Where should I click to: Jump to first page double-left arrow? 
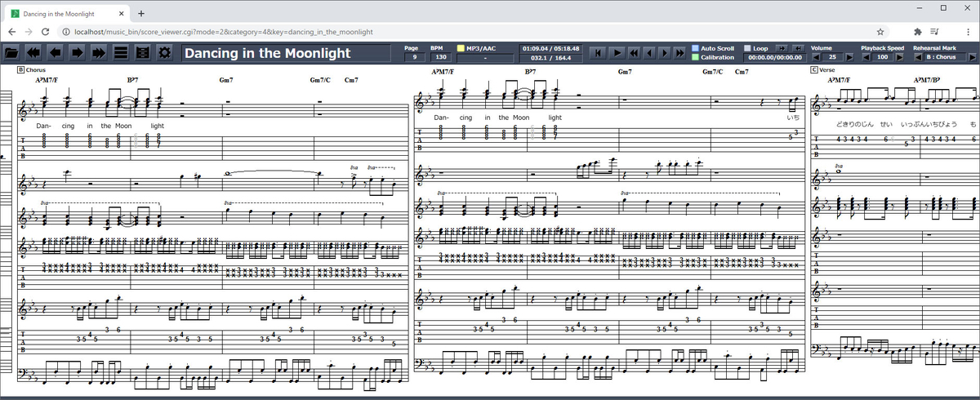pos(33,52)
